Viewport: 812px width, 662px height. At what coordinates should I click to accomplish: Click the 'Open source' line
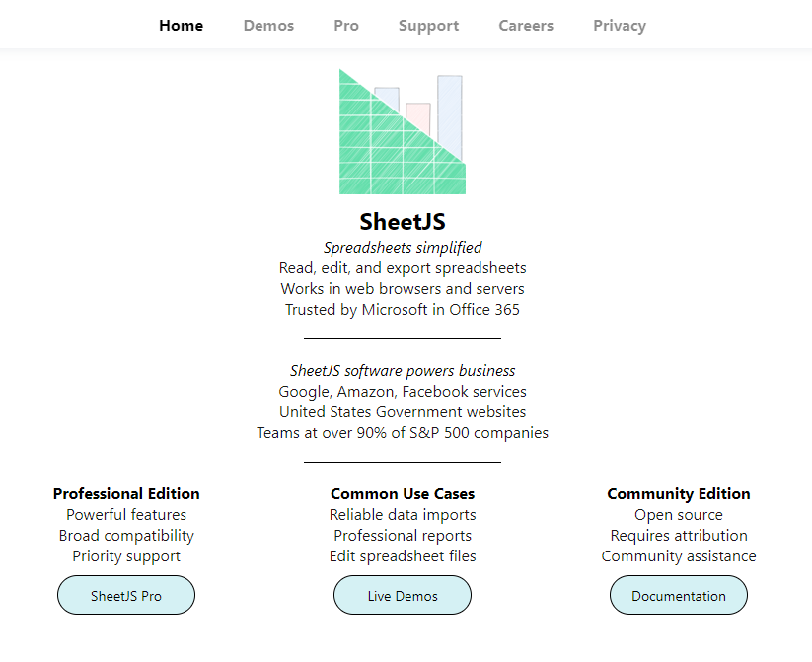679,514
